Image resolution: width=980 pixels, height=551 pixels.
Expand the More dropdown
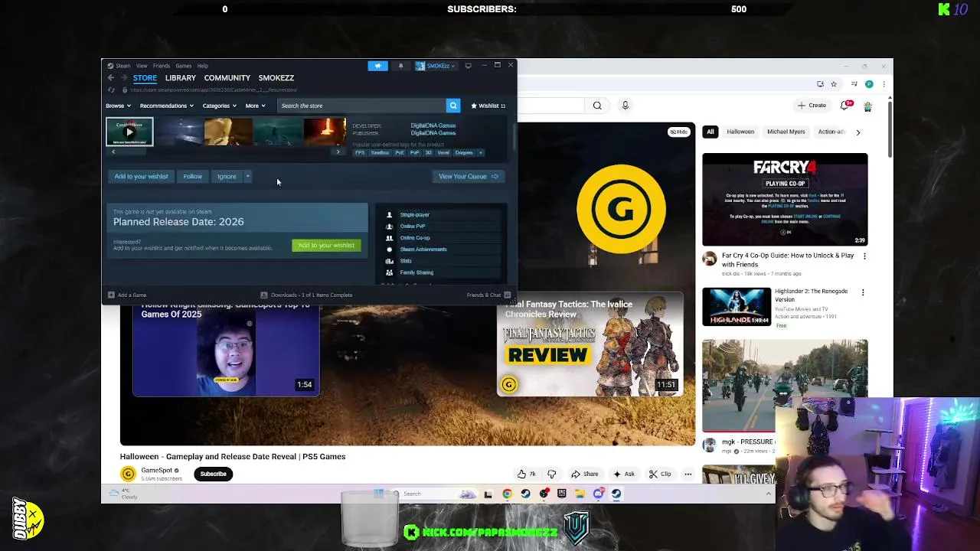[x=255, y=106]
